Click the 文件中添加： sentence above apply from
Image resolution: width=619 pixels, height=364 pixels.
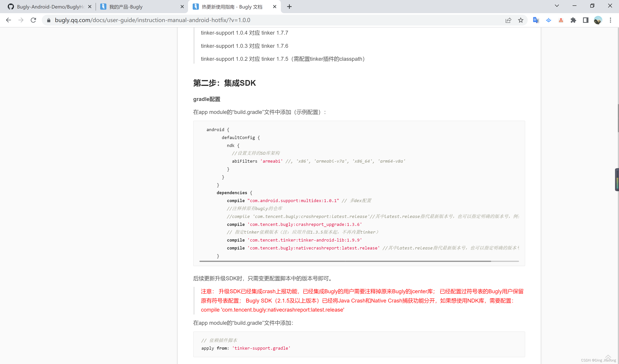(x=243, y=323)
